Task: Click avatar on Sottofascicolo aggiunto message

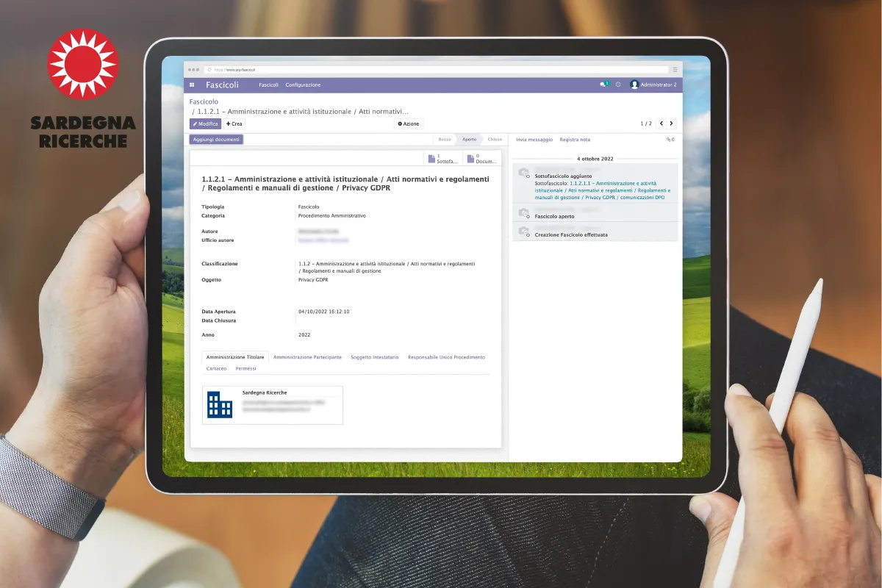Action: pyautogui.click(x=523, y=173)
